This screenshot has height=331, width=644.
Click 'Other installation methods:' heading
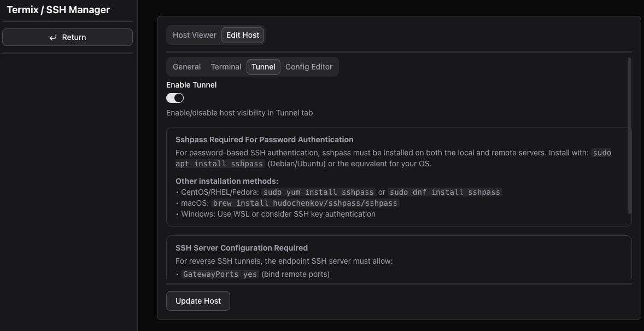227,181
